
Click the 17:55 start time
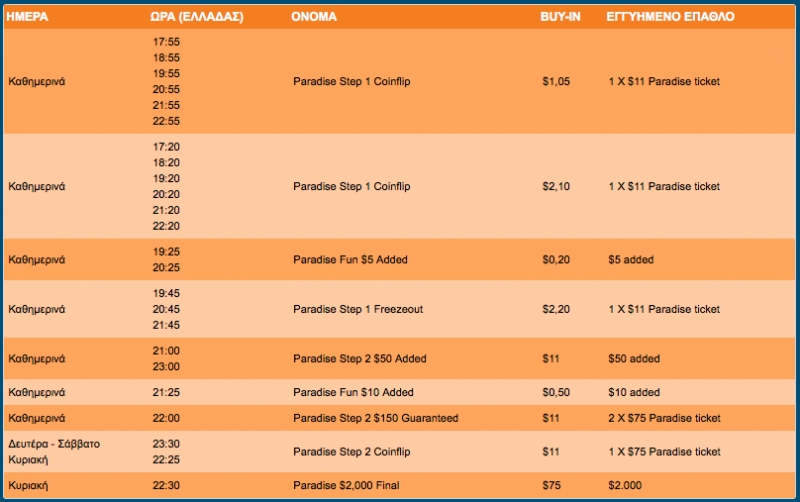coord(166,42)
